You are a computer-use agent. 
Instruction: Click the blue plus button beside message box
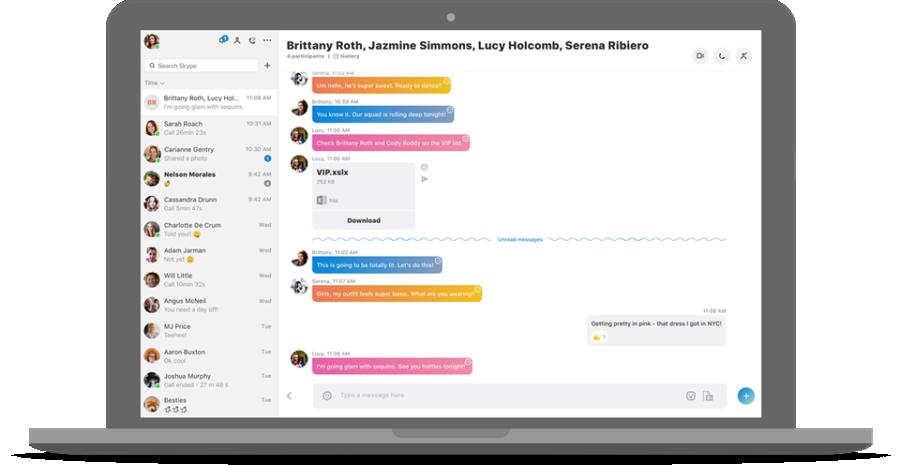[746, 396]
